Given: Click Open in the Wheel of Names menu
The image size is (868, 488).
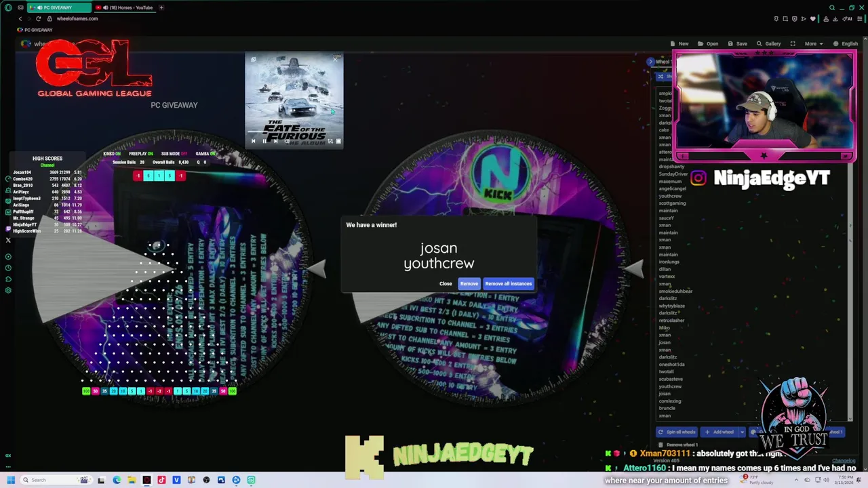Looking at the screenshot, I should click(708, 43).
